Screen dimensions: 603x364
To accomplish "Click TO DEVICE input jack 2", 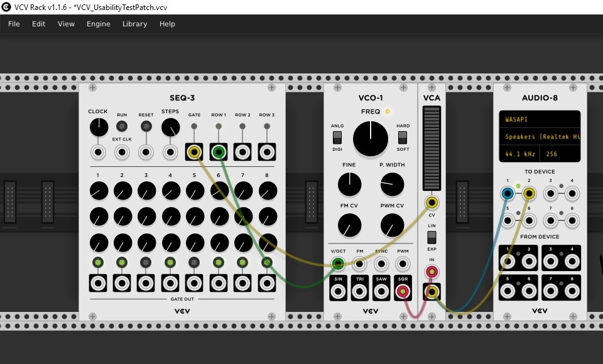I will click(529, 193).
